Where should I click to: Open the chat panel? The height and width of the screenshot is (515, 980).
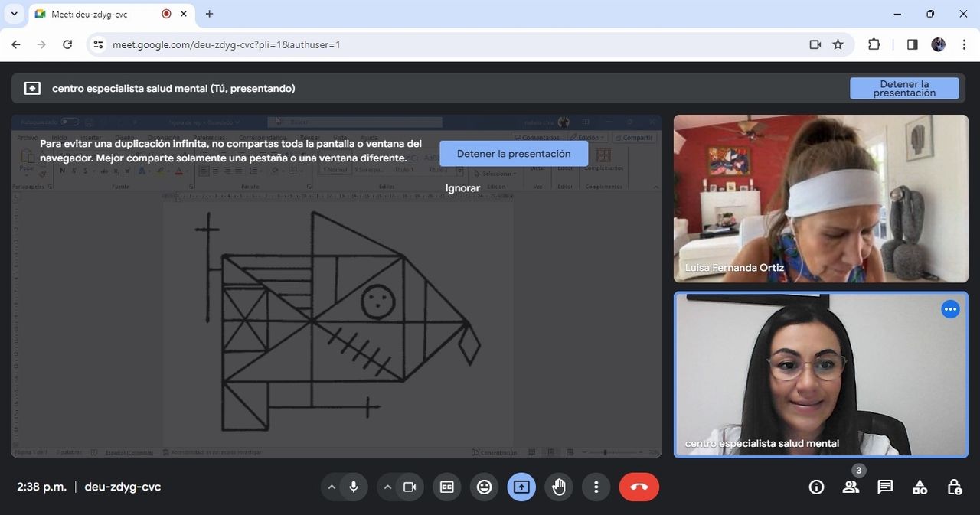[x=885, y=487]
